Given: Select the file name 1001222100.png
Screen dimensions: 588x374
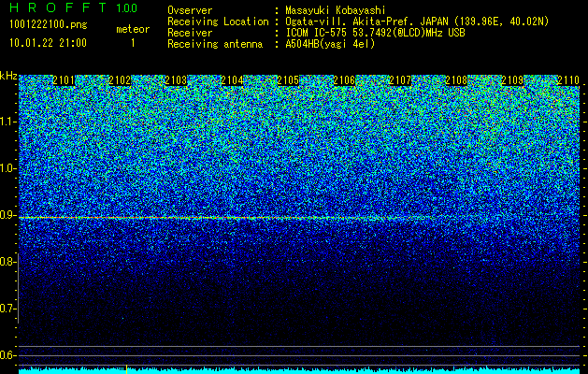Looking at the screenshot, I should pos(49,25).
